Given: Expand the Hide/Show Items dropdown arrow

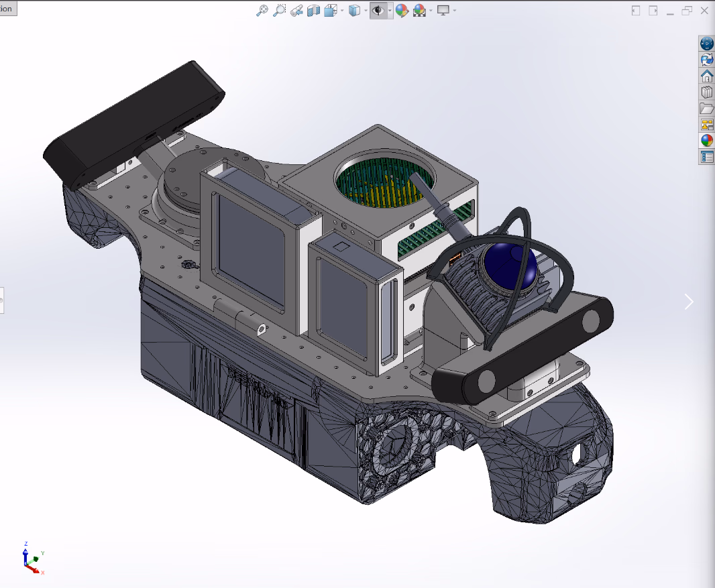Looking at the screenshot, I should (390, 11).
